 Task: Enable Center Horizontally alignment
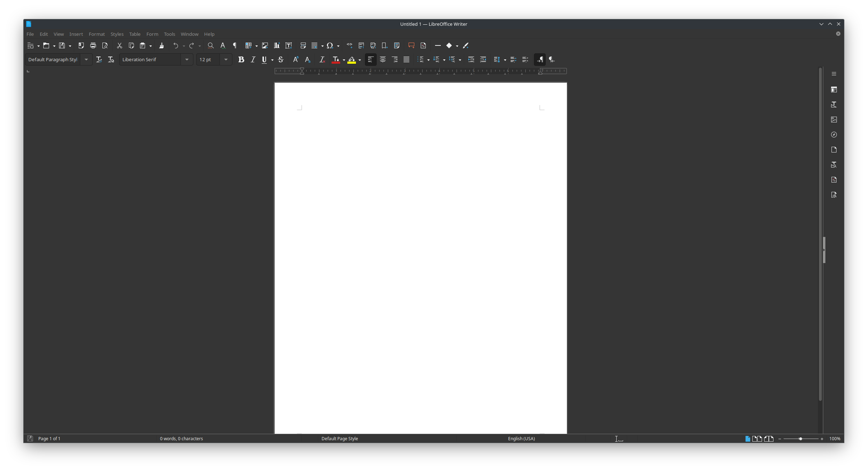(383, 59)
